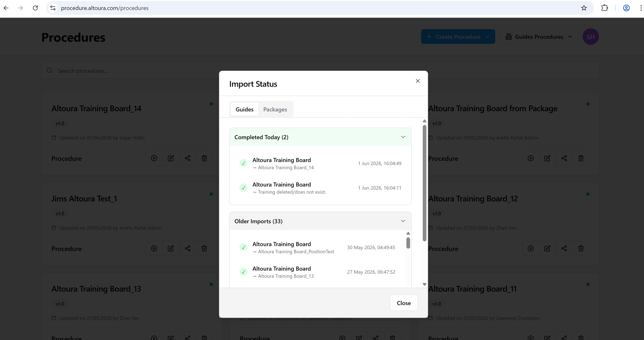Click the 30 May 2026, 04:49:45 timestamp
This screenshot has width=644, height=340.
(x=371, y=248)
